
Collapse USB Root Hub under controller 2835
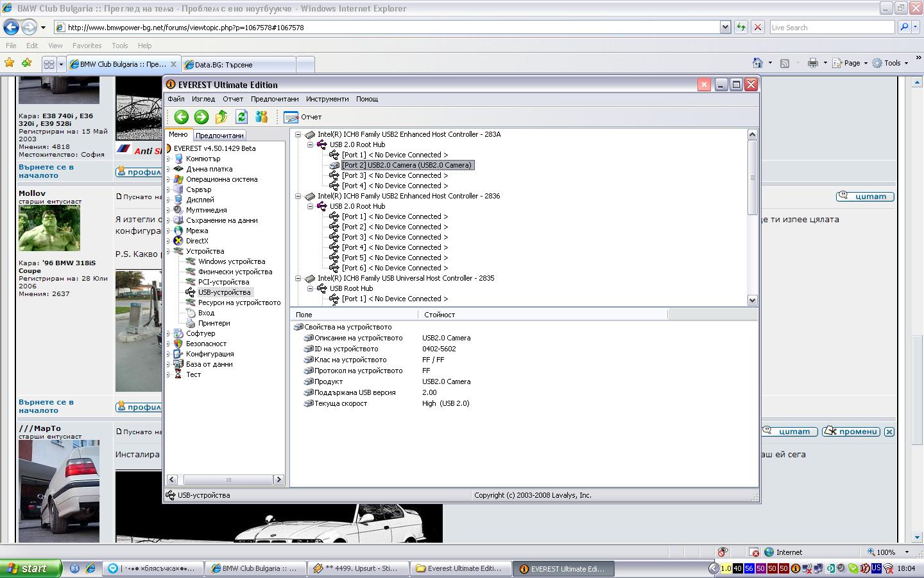pos(310,288)
